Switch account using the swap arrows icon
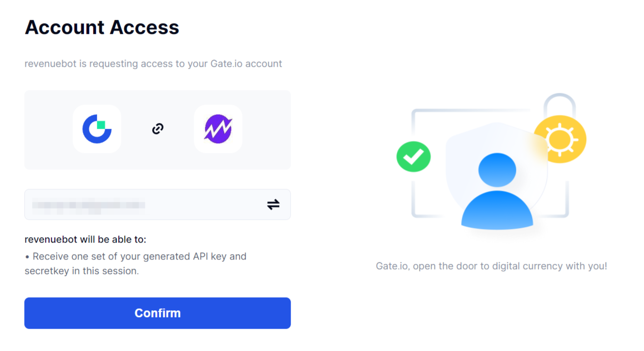The height and width of the screenshot is (351, 644). (x=273, y=205)
